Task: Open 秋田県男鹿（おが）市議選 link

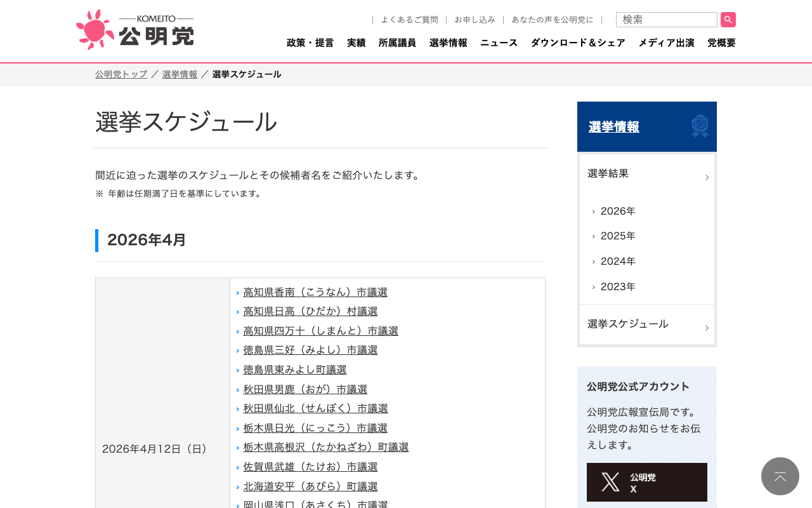Action: point(305,389)
